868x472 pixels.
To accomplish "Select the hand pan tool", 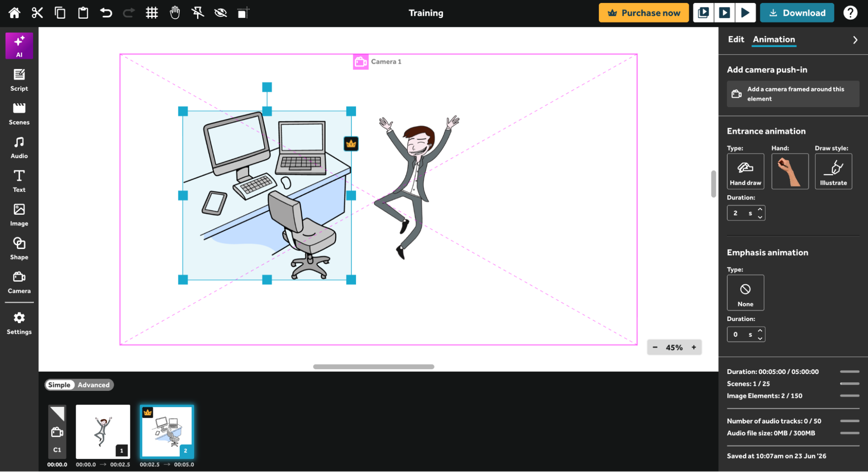I will coord(175,13).
